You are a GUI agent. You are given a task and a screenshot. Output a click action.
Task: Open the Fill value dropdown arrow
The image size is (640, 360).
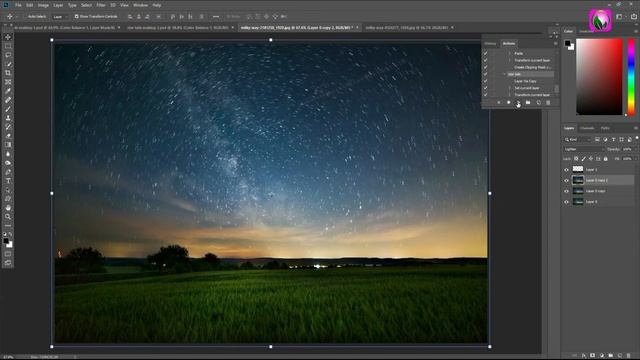tap(636, 159)
